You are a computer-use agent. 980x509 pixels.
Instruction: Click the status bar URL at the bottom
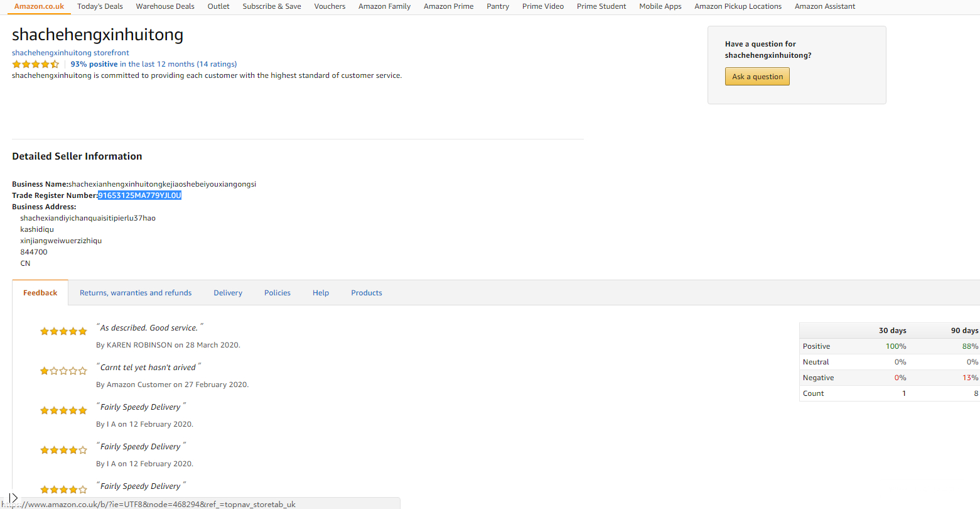[148, 504]
